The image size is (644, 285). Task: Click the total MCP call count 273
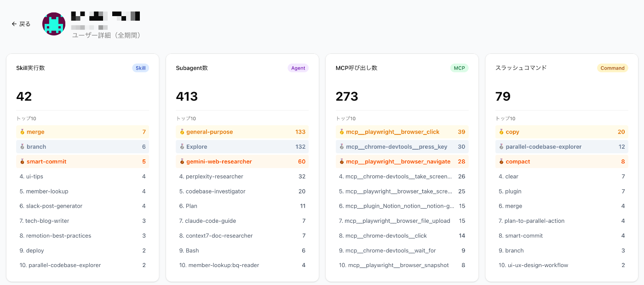pos(347,96)
